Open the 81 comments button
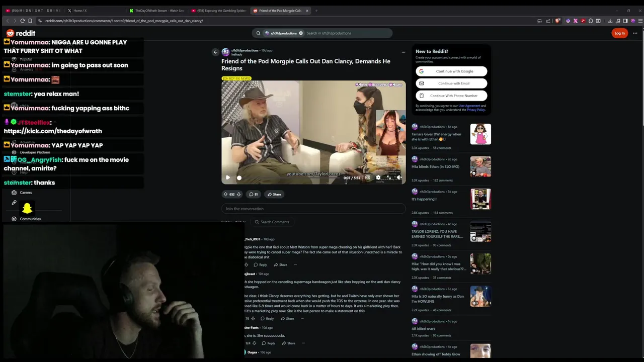 point(253,194)
